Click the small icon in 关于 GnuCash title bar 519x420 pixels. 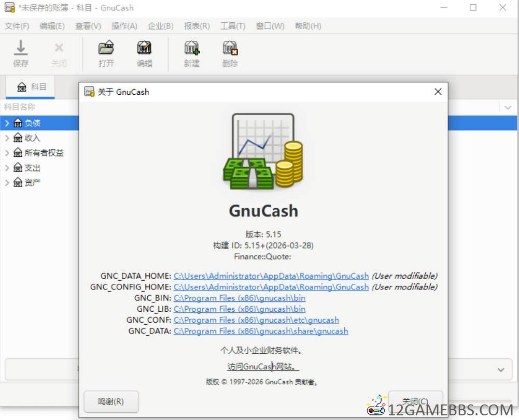pos(89,92)
